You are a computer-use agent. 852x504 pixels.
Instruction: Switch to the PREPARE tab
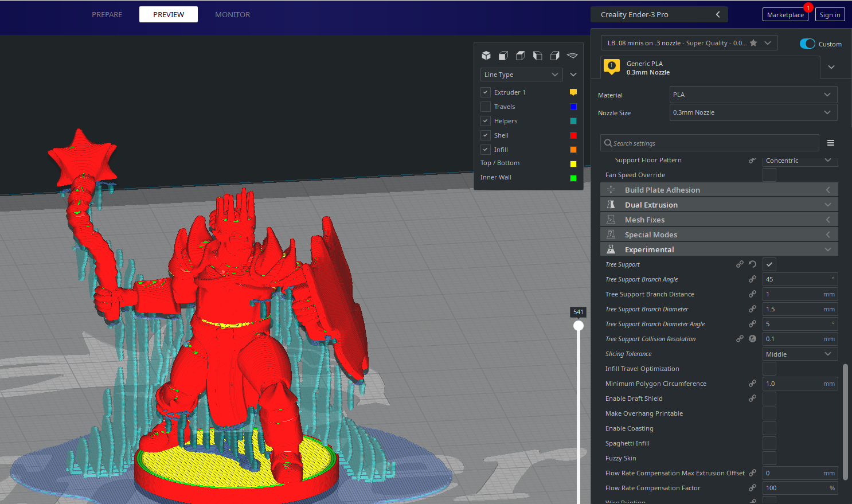click(107, 14)
